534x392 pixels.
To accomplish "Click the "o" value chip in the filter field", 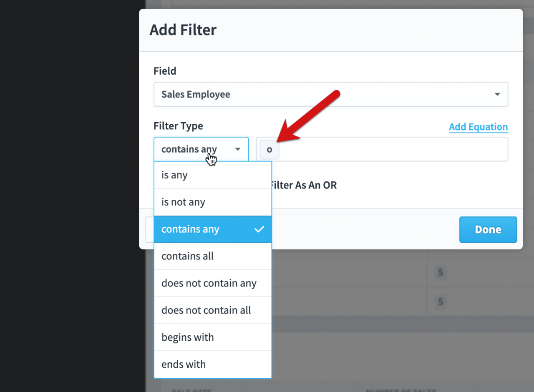I will (269, 149).
